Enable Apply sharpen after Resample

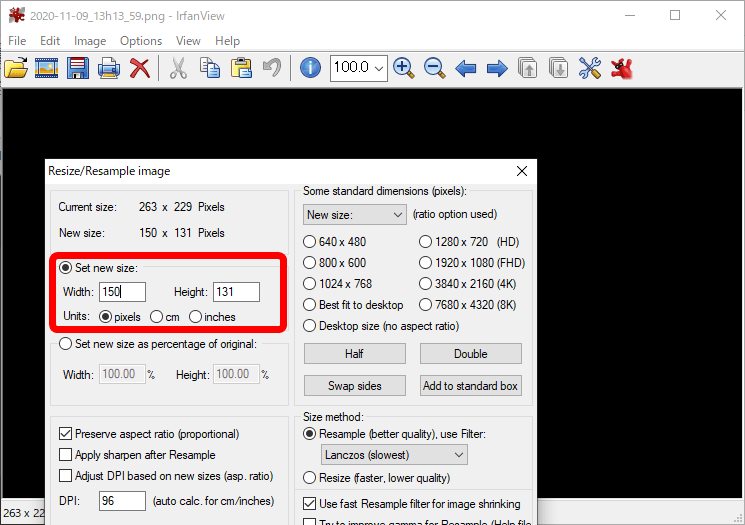[x=66, y=455]
